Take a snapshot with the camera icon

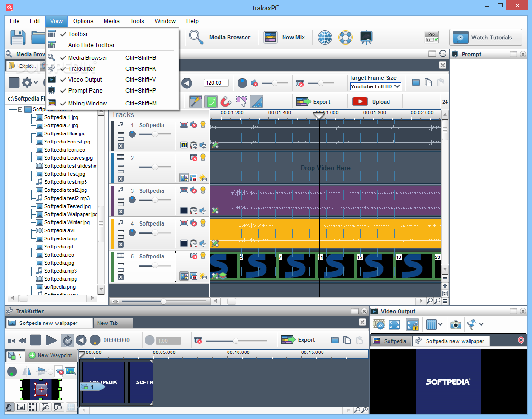click(456, 324)
